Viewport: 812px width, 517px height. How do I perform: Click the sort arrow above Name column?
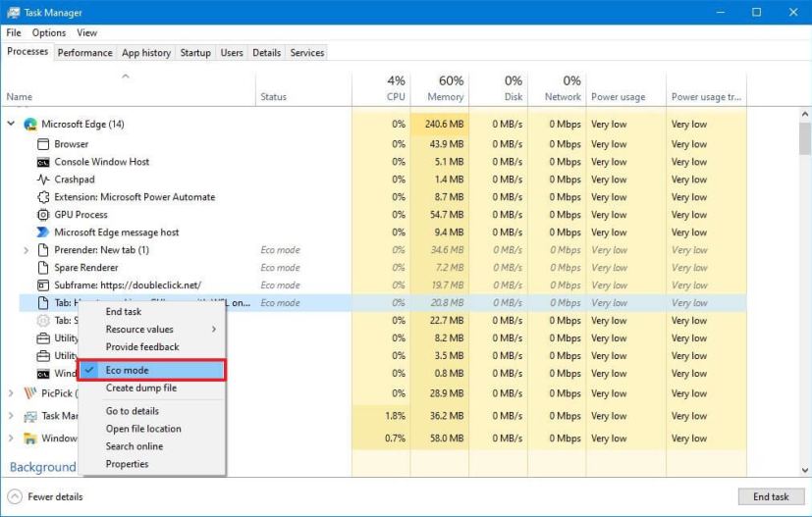(x=126, y=77)
